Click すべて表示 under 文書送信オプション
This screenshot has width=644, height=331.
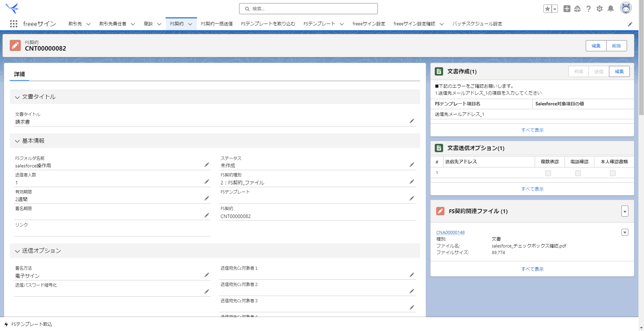click(532, 189)
